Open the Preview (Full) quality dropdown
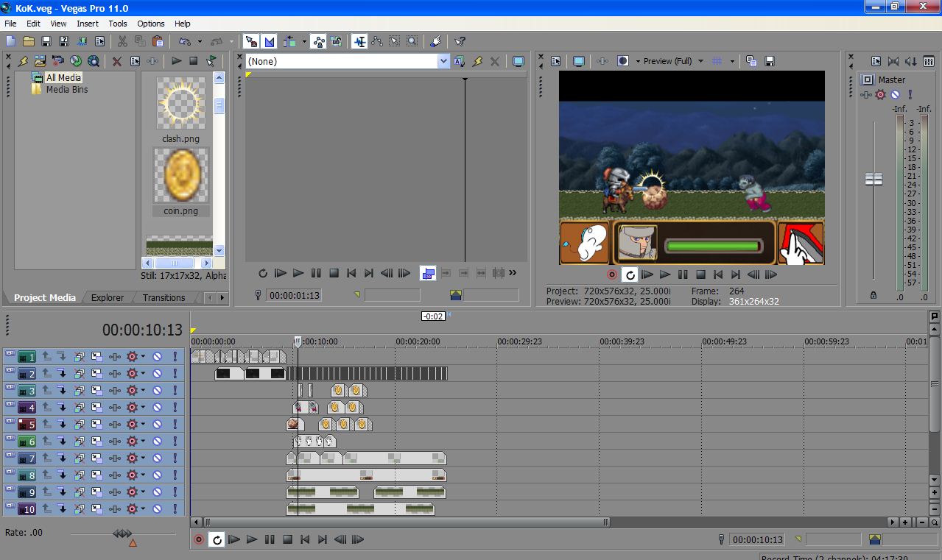 click(700, 61)
